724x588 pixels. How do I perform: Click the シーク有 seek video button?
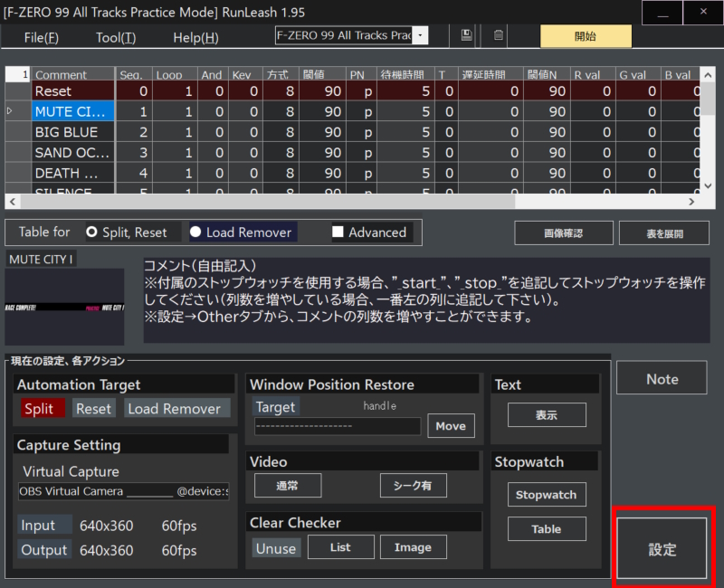click(414, 485)
